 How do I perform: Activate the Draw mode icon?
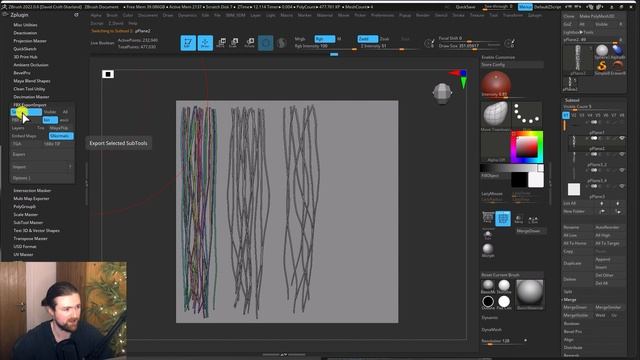[205, 42]
